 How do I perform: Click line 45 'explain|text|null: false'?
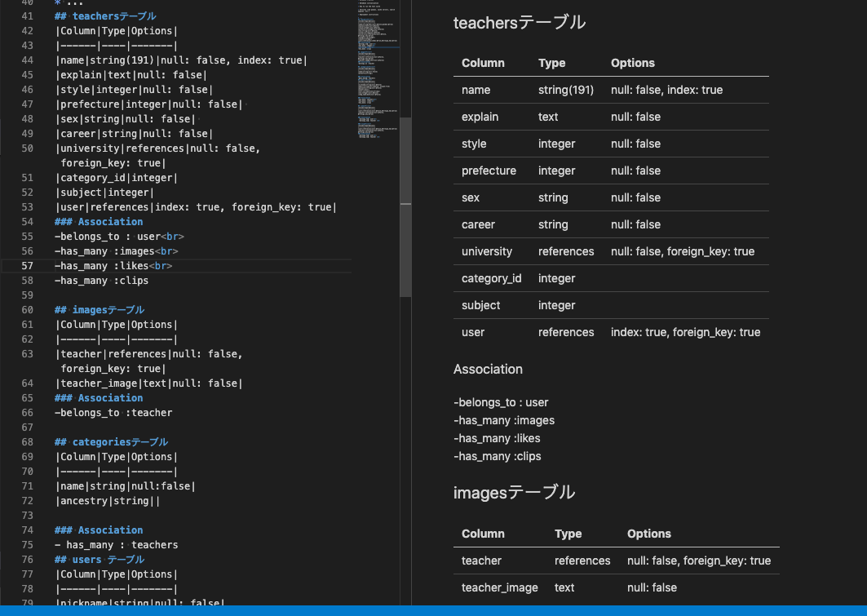pyautogui.click(x=131, y=74)
